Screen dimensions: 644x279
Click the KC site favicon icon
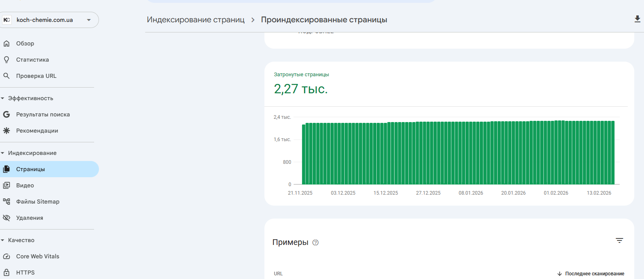click(x=7, y=20)
